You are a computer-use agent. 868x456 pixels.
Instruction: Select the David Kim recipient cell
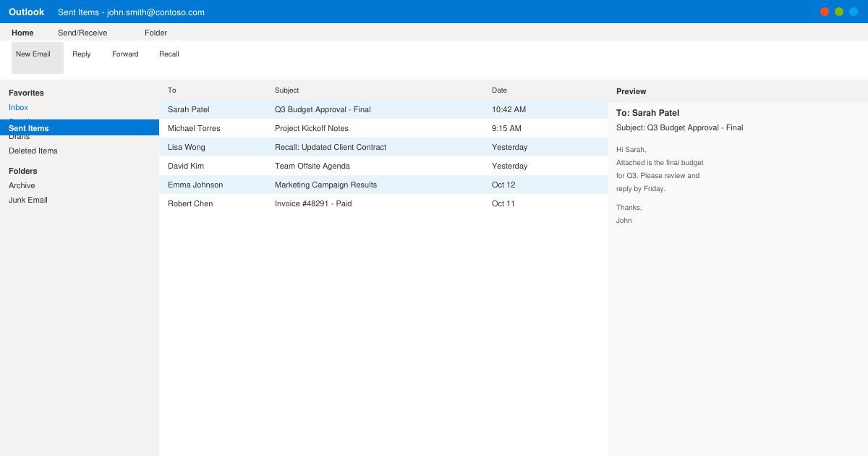coord(186,166)
